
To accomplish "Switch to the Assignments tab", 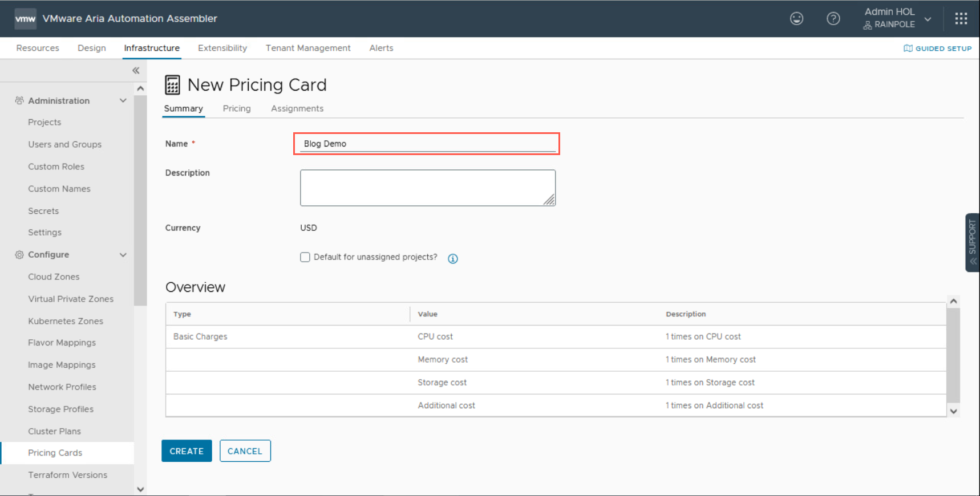I will tap(297, 108).
